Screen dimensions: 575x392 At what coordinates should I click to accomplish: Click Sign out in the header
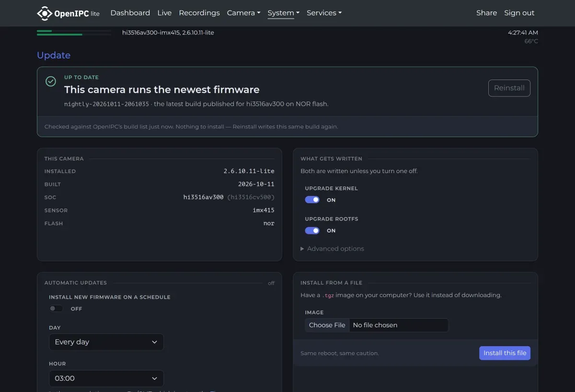click(x=519, y=13)
